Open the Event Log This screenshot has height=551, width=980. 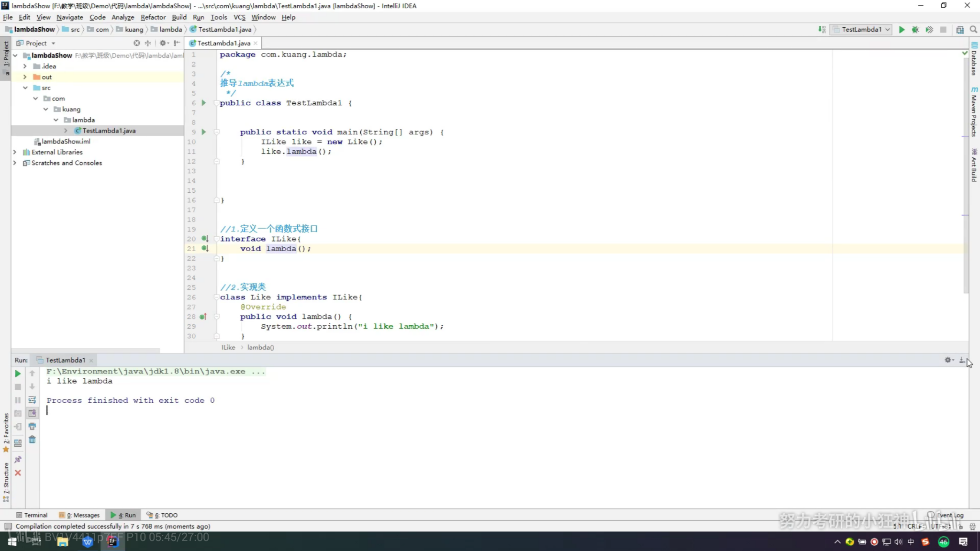click(x=946, y=515)
